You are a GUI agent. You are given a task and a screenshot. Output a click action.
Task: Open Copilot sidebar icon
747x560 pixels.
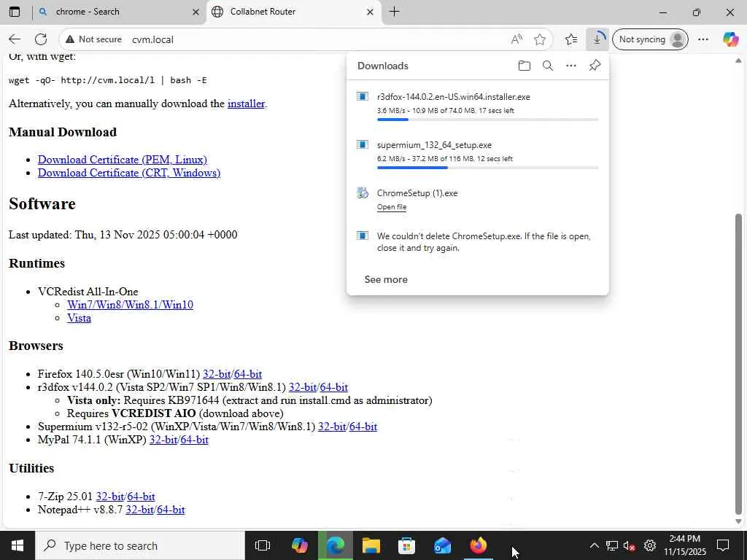730,39
